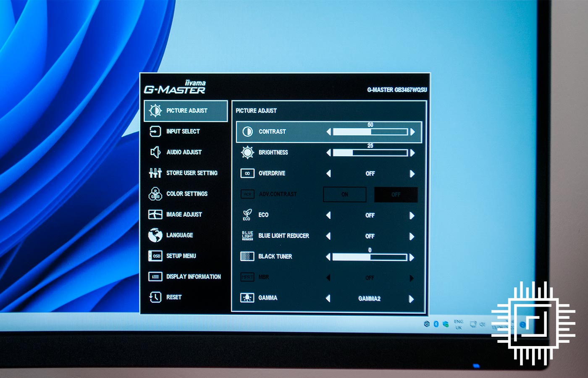Turn ADV.Contrast OFF
This screenshot has height=378, width=588.
point(396,194)
